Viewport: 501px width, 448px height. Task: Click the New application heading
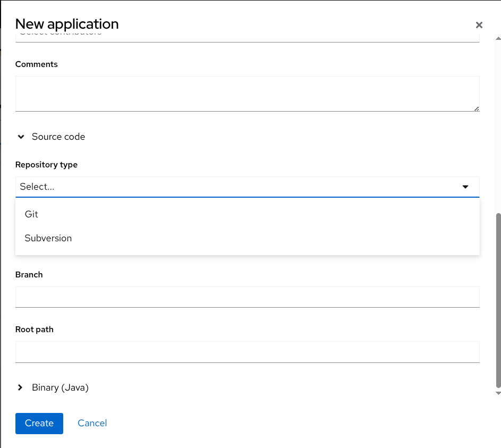(x=67, y=24)
